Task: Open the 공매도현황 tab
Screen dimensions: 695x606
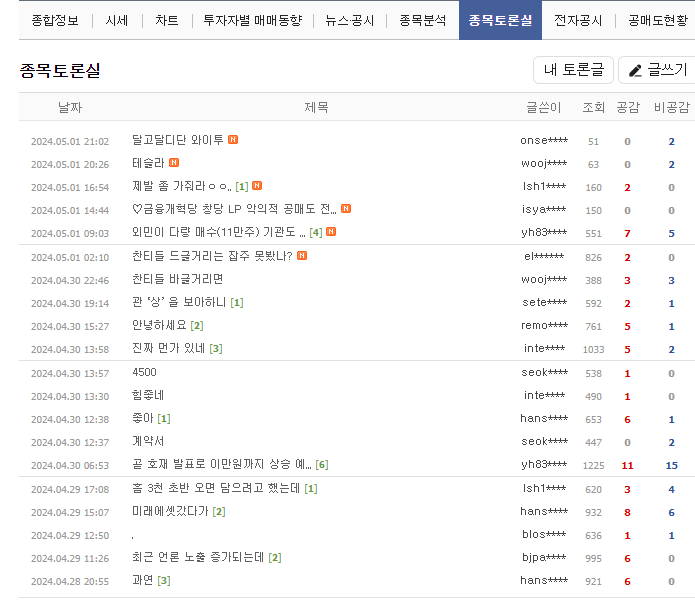Action: (x=658, y=20)
